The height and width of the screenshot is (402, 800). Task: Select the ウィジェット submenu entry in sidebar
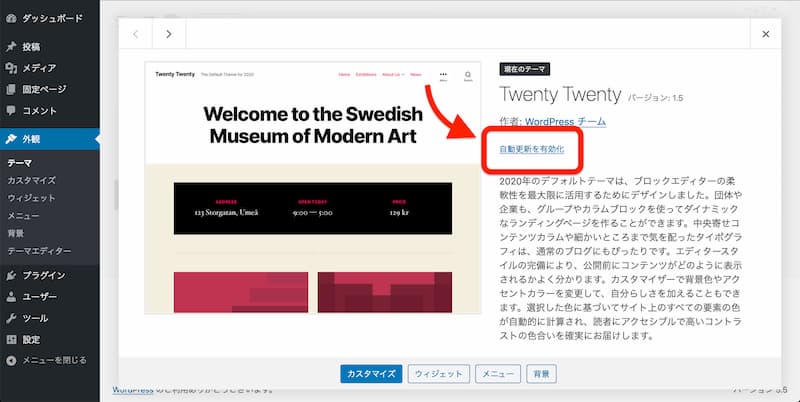[31, 198]
